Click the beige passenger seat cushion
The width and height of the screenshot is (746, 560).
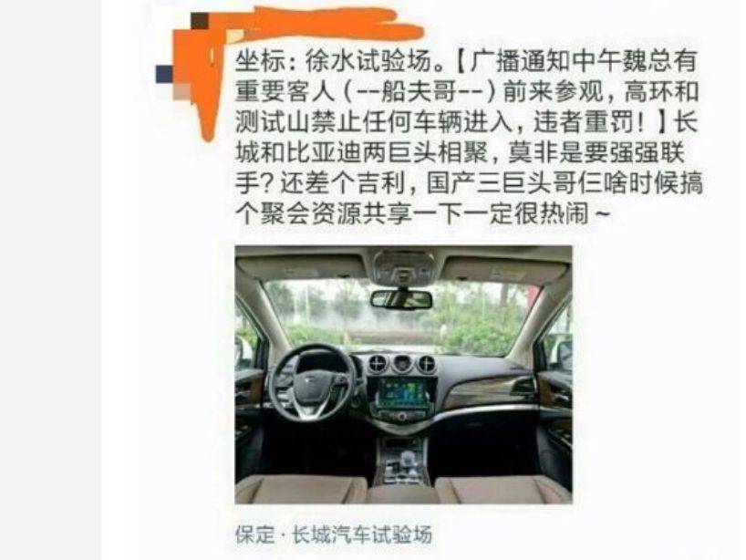pos(503,490)
